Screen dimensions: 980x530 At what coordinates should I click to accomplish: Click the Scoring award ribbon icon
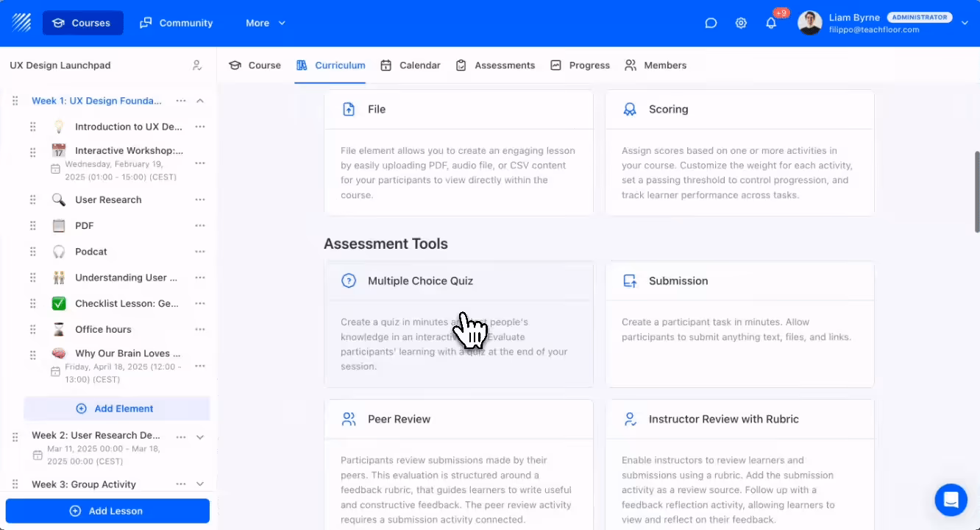pyautogui.click(x=630, y=109)
